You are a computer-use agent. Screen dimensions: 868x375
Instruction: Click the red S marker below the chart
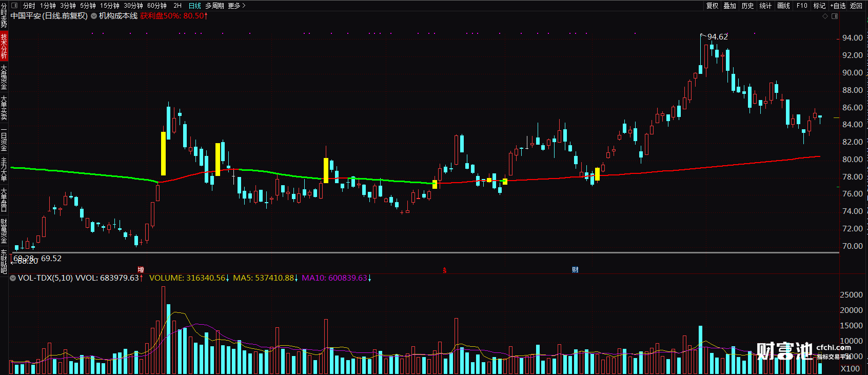[x=445, y=270]
